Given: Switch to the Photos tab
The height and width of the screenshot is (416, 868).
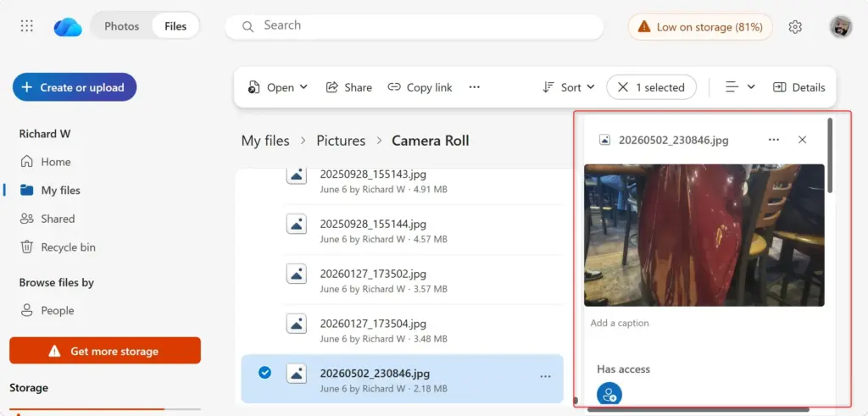Looking at the screenshot, I should point(122,26).
